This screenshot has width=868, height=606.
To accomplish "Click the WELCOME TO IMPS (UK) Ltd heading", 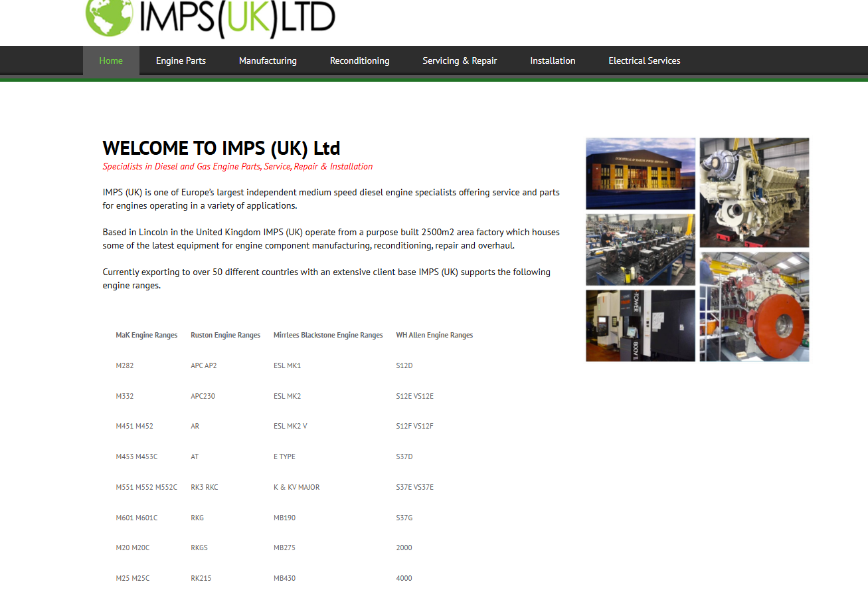I will coord(221,148).
